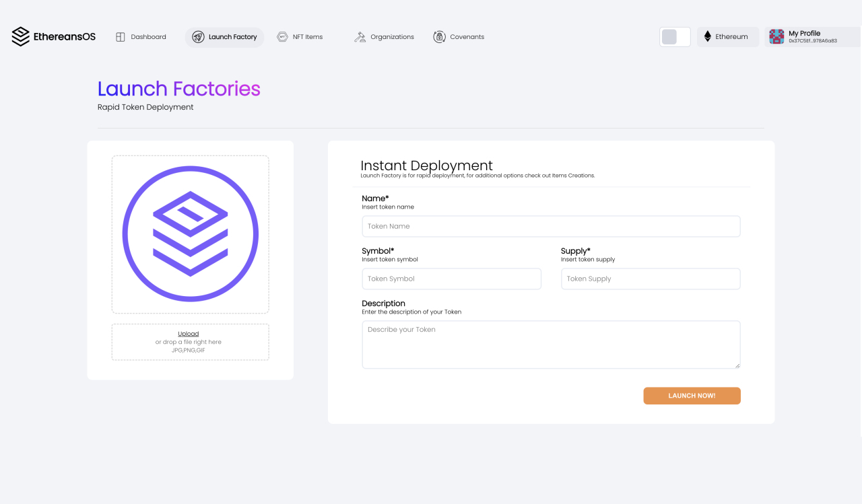Click the Launch Factory rocket icon
This screenshot has width=862, height=504.
pyautogui.click(x=198, y=37)
